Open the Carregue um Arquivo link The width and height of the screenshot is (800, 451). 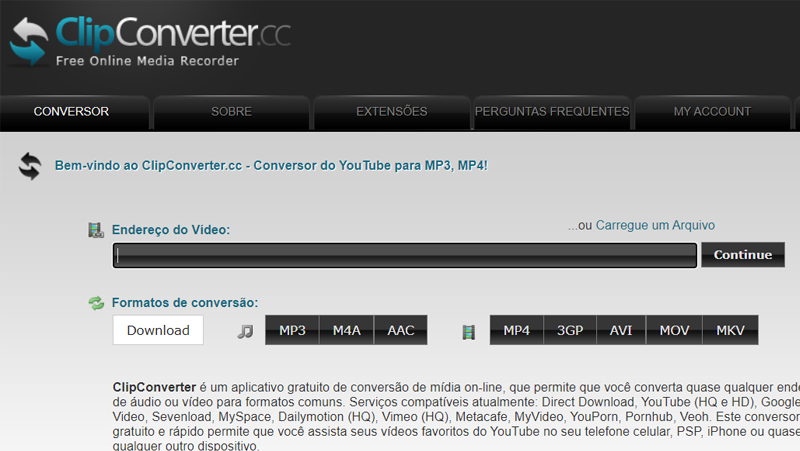click(655, 226)
